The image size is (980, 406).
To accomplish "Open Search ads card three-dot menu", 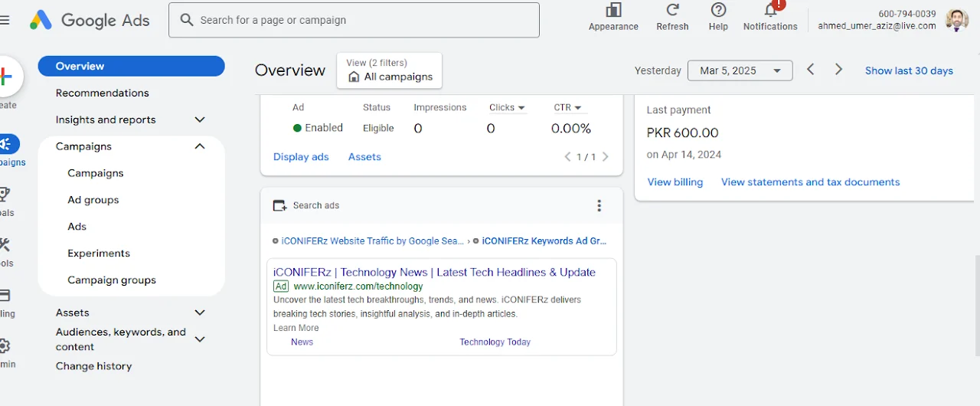I will (x=599, y=205).
